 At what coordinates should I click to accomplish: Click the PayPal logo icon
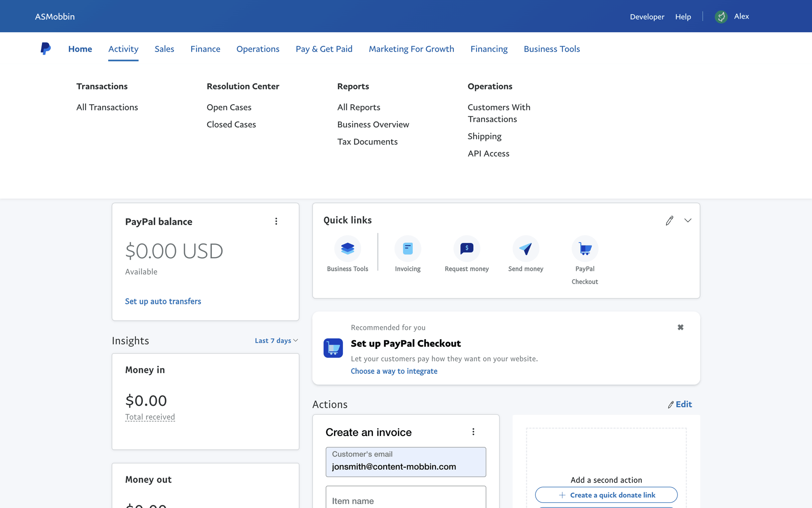[x=46, y=49]
